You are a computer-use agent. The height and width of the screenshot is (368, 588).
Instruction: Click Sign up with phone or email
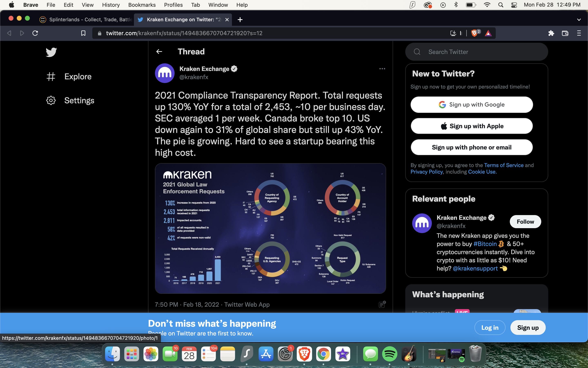click(472, 147)
